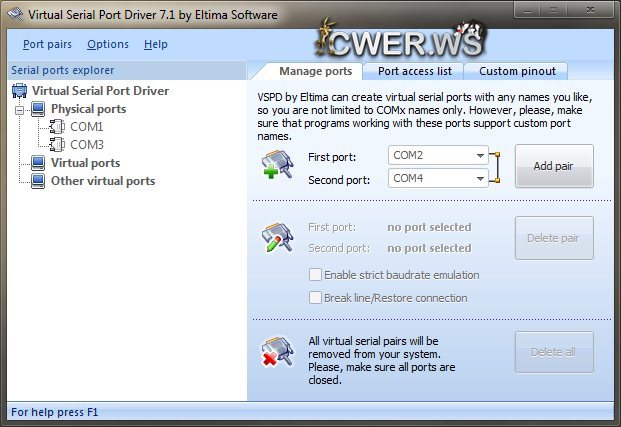
Task: Click the COM3 port connector icon
Action: (57, 145)
